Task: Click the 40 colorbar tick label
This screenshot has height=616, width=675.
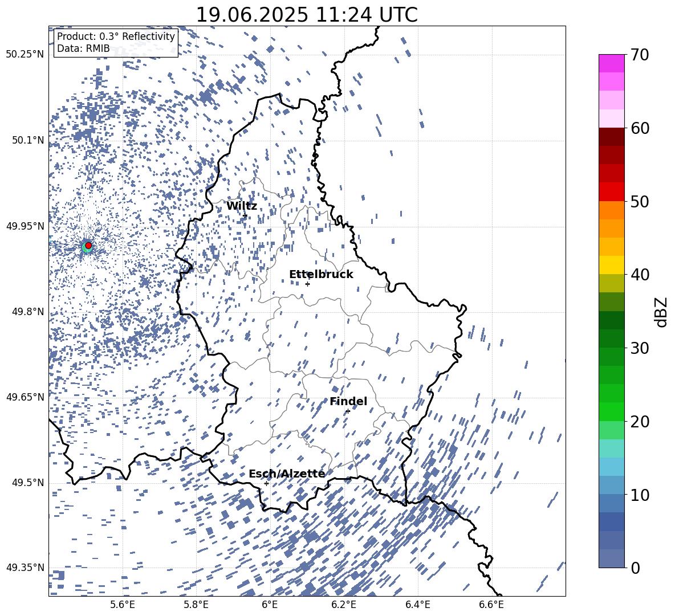Action: (x=640, y=275)
